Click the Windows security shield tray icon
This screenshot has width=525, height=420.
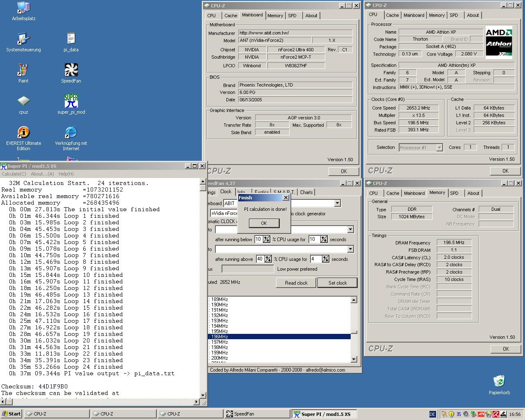click(451, 414)
